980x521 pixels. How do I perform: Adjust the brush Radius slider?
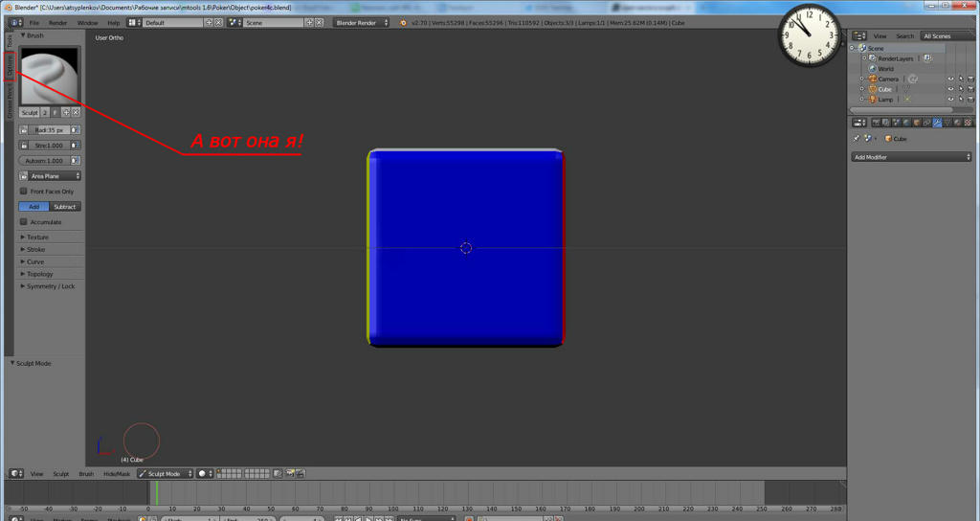pos(49,130)
